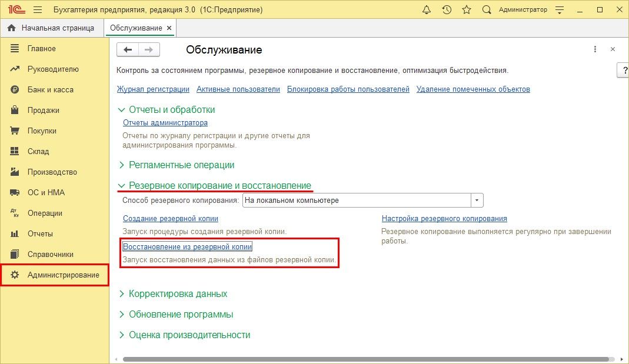Open the Банк и касса section
Viewport: 629px width, 364px height.
coord(50,90)
